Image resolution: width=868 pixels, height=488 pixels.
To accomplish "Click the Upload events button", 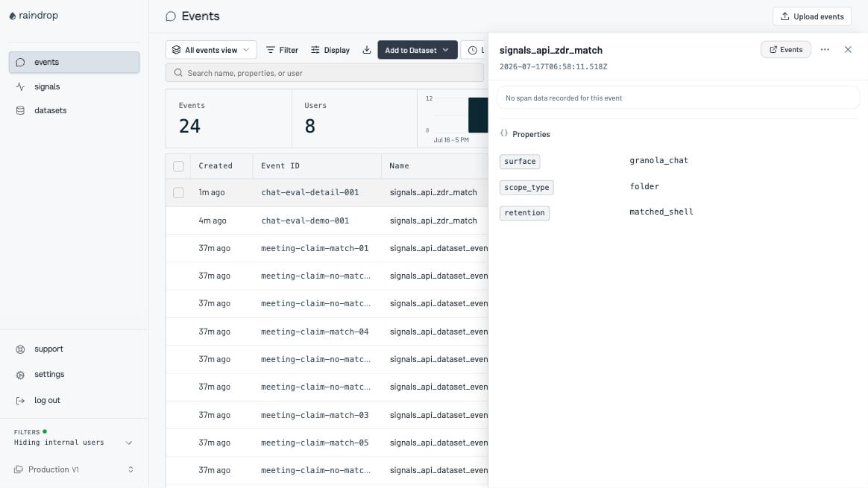I will 811,16.
